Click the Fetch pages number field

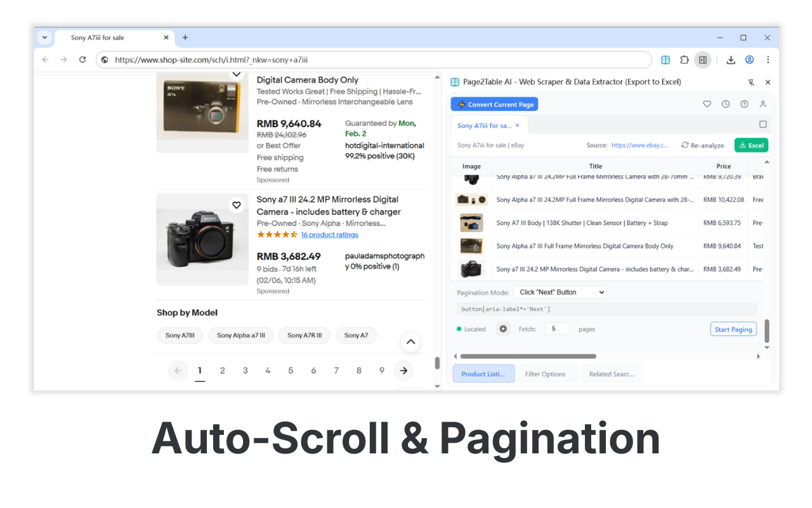tap(557, 329)
